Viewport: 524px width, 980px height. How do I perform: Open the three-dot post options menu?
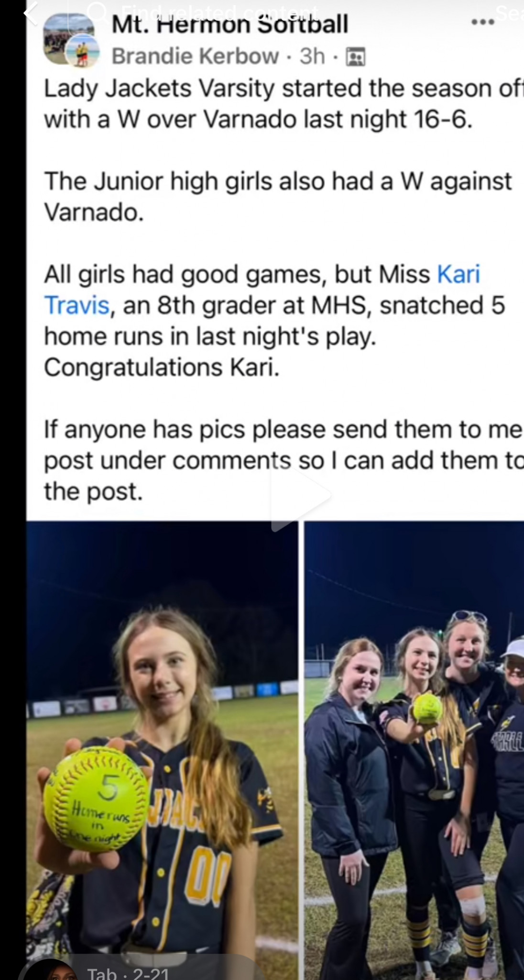pos(482,22)
